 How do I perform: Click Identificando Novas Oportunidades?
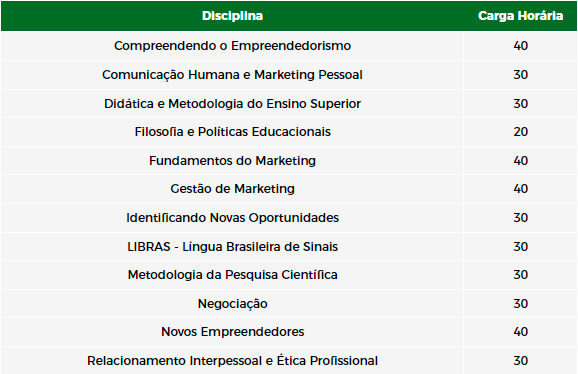(x=232, y=217)
